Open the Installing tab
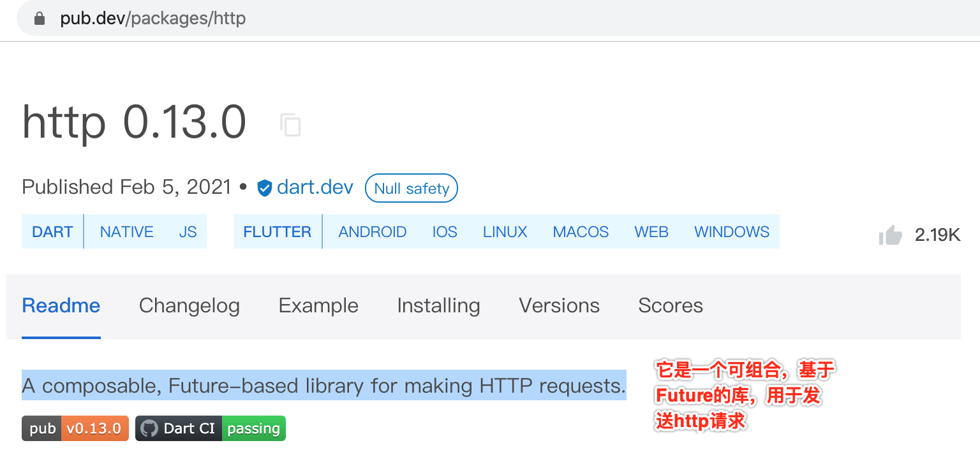The height and width of the screenshot is (450, 980). [x=438, y=306]
